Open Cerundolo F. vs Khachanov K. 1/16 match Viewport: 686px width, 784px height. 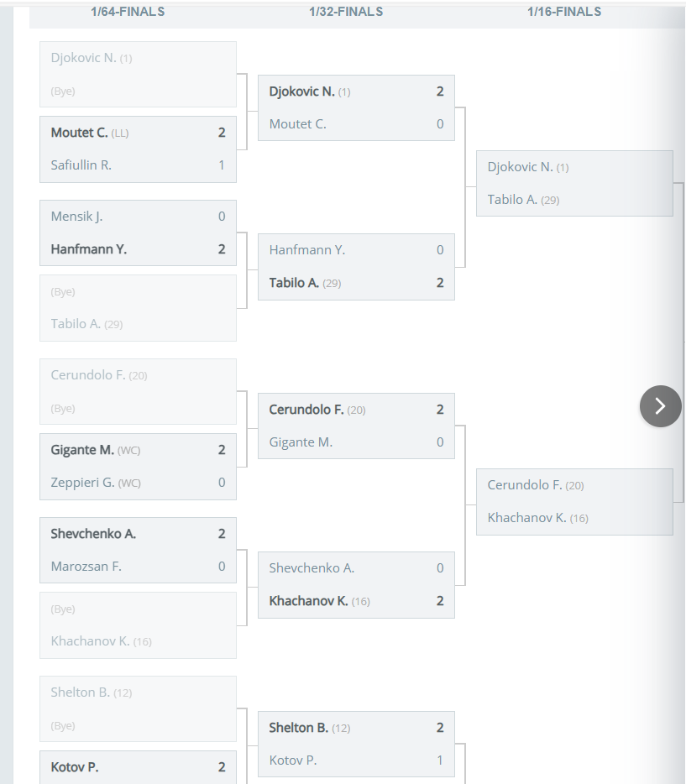point(574,502)
